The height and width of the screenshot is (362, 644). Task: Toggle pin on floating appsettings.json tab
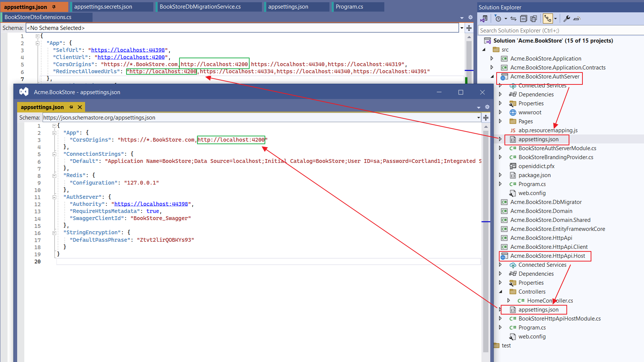71,107
